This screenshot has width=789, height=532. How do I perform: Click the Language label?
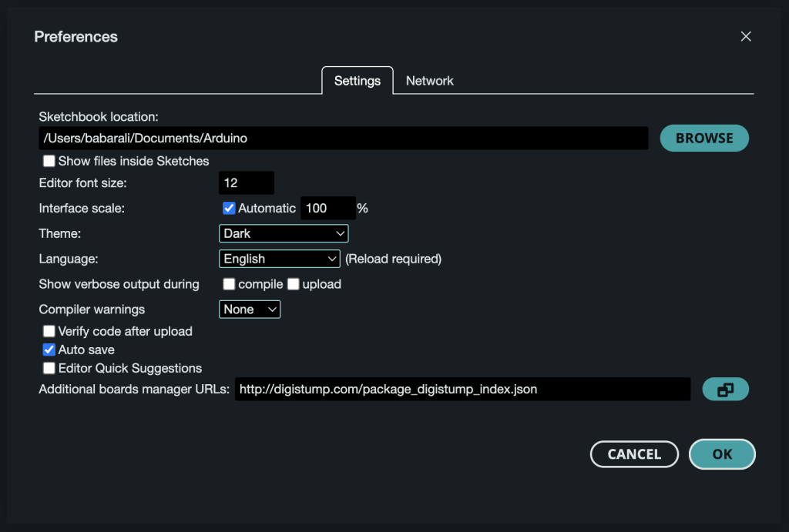(69, 259)
